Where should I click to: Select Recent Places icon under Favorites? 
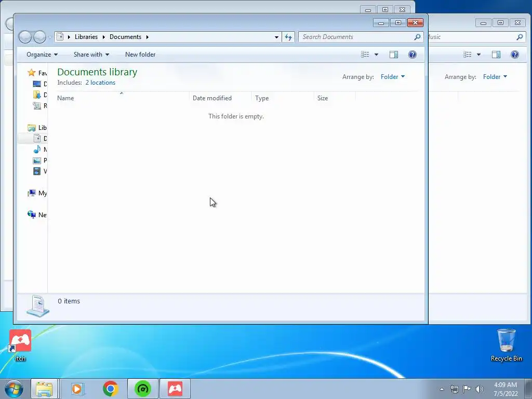(x=37, y=105)
